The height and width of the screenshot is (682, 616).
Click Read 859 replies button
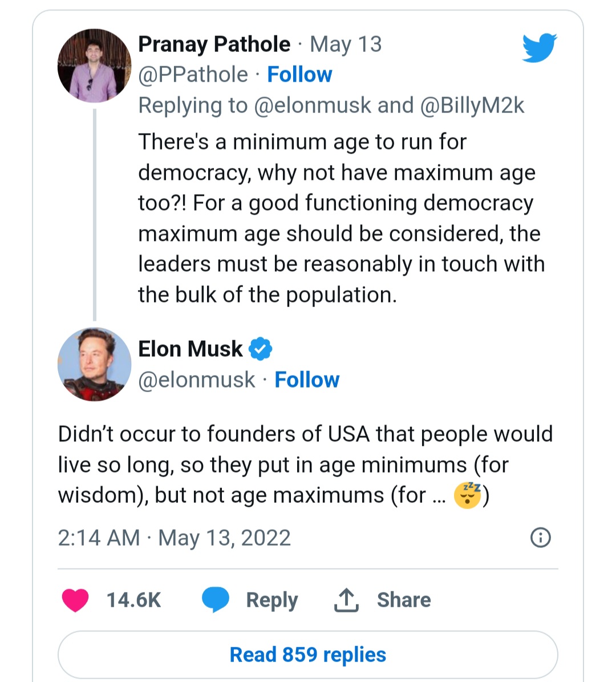307,655
